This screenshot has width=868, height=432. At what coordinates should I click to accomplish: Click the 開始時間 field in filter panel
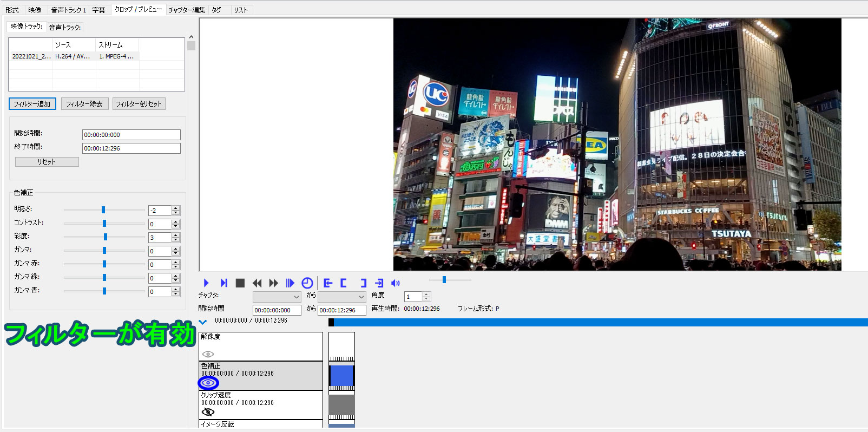coord(131,135)
